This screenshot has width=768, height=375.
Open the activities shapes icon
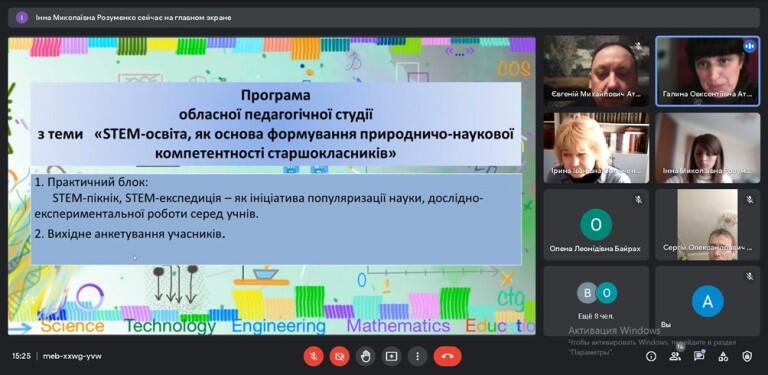(723, 356)
